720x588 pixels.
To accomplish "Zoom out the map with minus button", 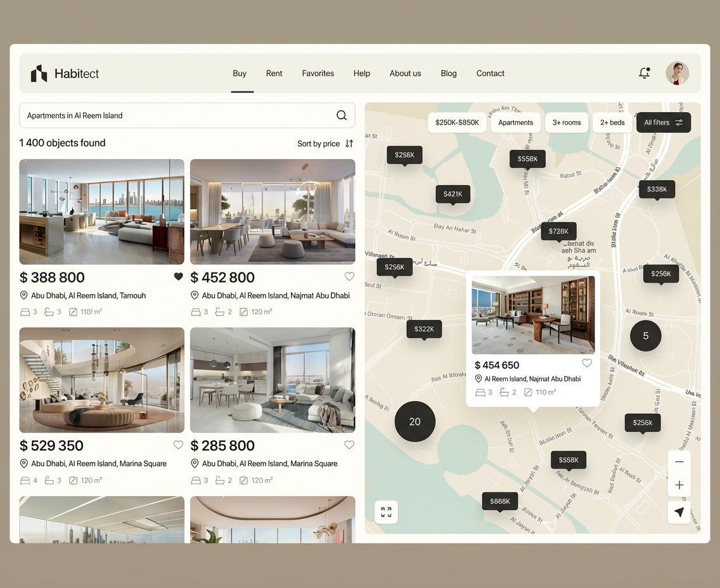I will click(x=679, y=462).
